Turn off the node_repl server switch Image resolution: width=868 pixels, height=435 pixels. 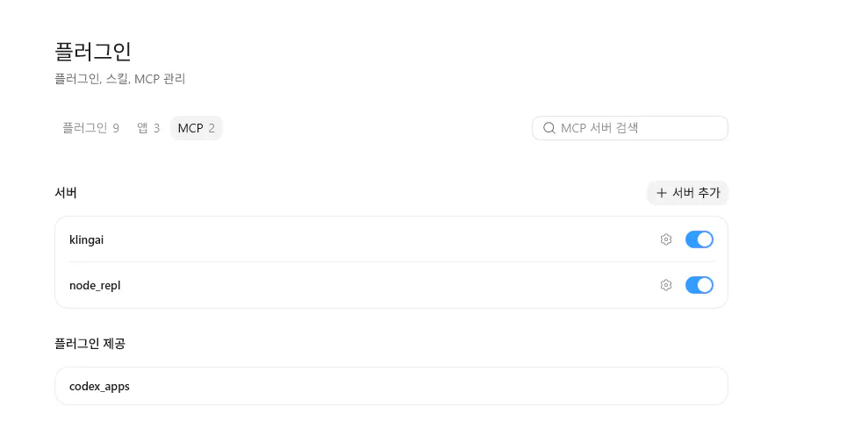[x=699, y=285]
